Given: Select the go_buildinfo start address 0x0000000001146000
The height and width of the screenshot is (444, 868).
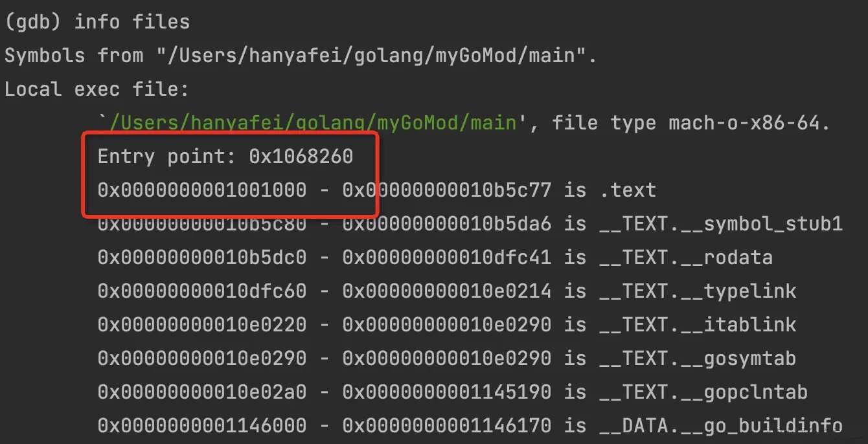Looking at the screenshot, I should pyautogui.click(x=201, y=426).
